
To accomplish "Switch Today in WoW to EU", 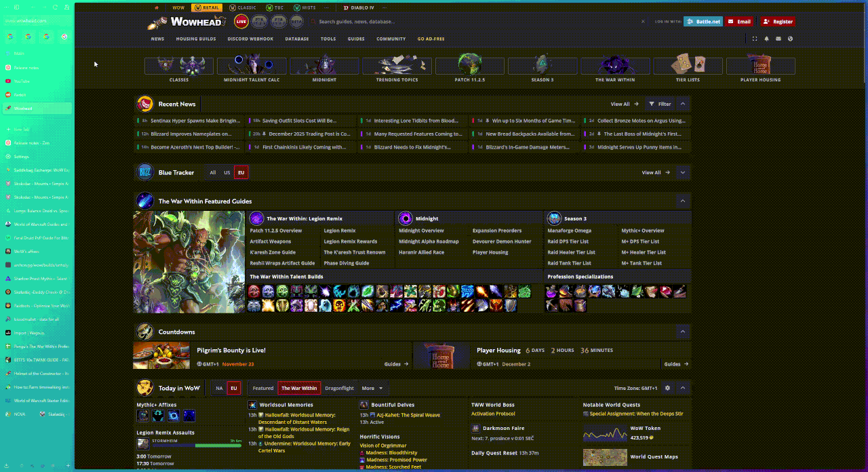I will (x=234, y=388).
